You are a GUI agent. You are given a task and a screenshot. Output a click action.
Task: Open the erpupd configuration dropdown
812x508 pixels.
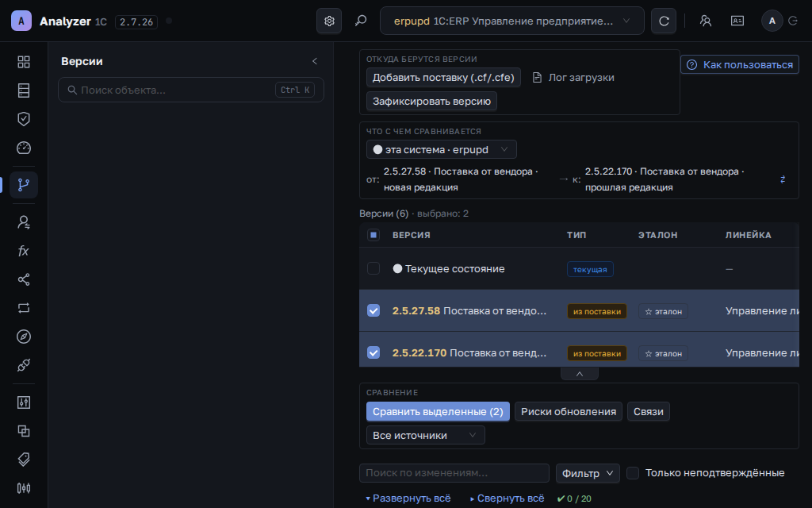click(512, 21)
